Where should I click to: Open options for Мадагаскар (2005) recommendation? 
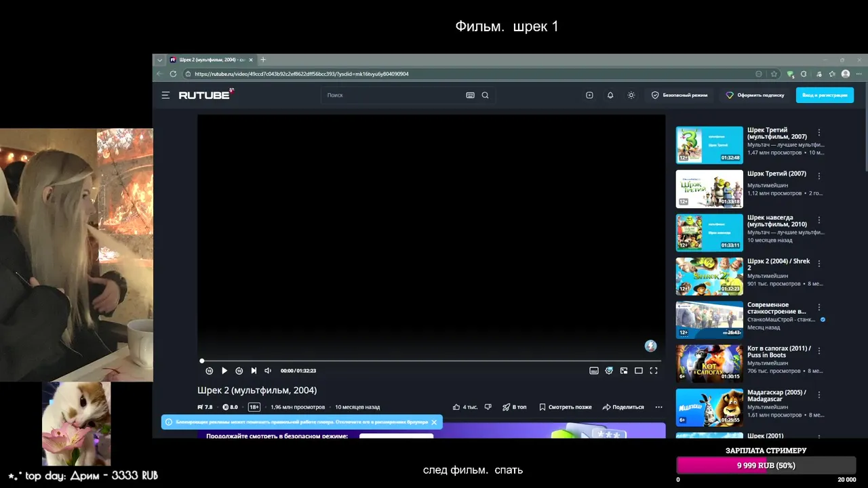pyautogui.click(x=819, y=394)
